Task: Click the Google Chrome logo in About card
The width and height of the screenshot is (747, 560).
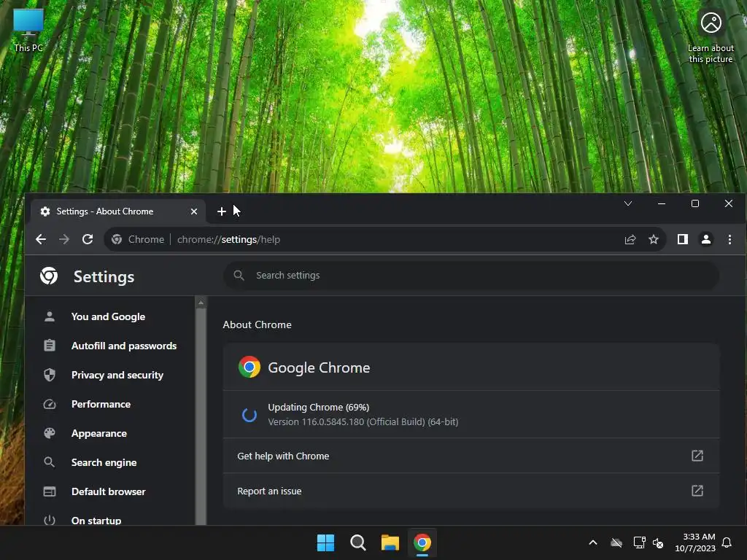Action: coord(249,367)
